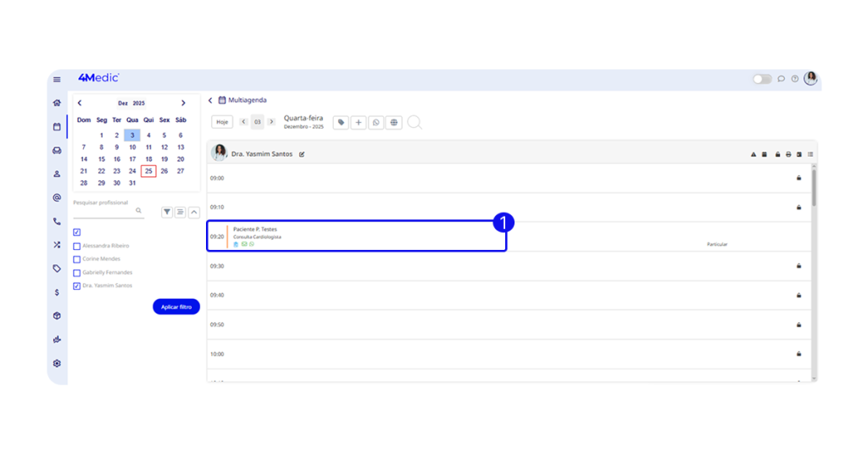Click the Aplicar filtro button

176,307
